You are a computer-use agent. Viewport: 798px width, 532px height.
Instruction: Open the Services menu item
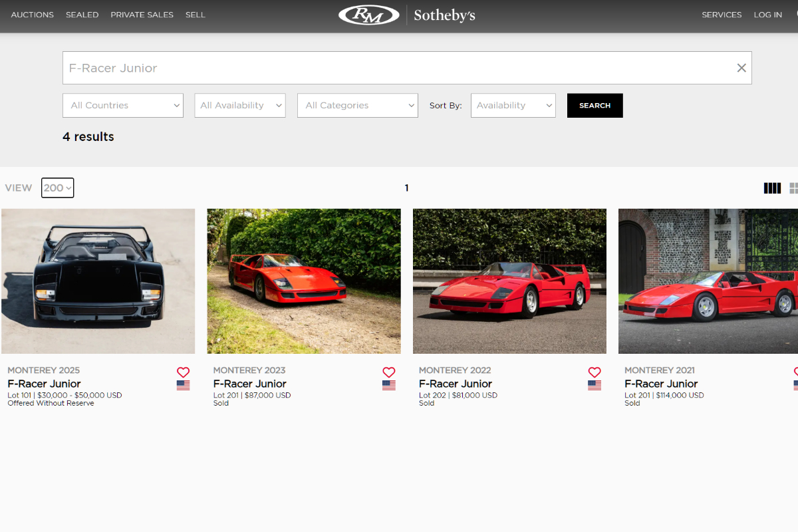click(722, 15)
